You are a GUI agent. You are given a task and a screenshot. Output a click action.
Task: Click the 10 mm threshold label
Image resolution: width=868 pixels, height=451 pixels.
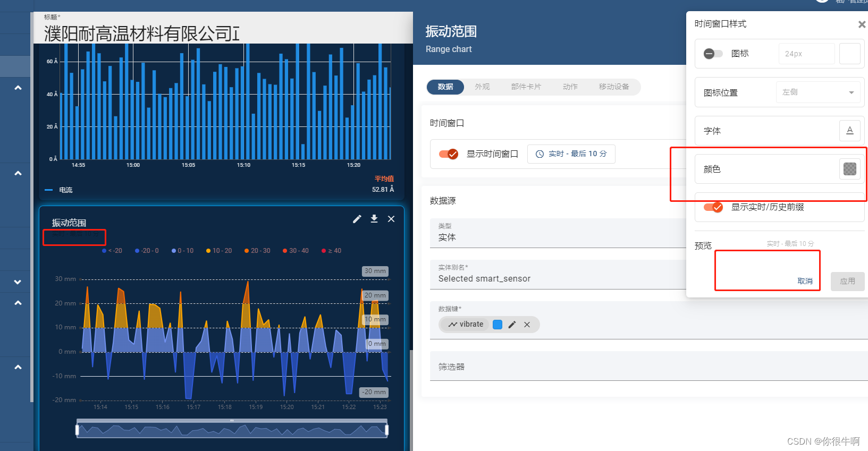click(x=375, y=319)
